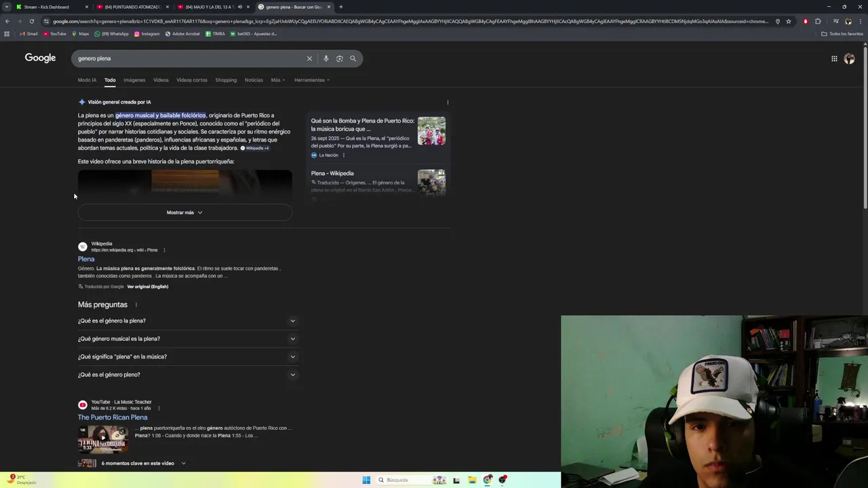The image size is (868, 488).
Task: Expand the AI overview with Mostrar más
Action: coord(184,213)
